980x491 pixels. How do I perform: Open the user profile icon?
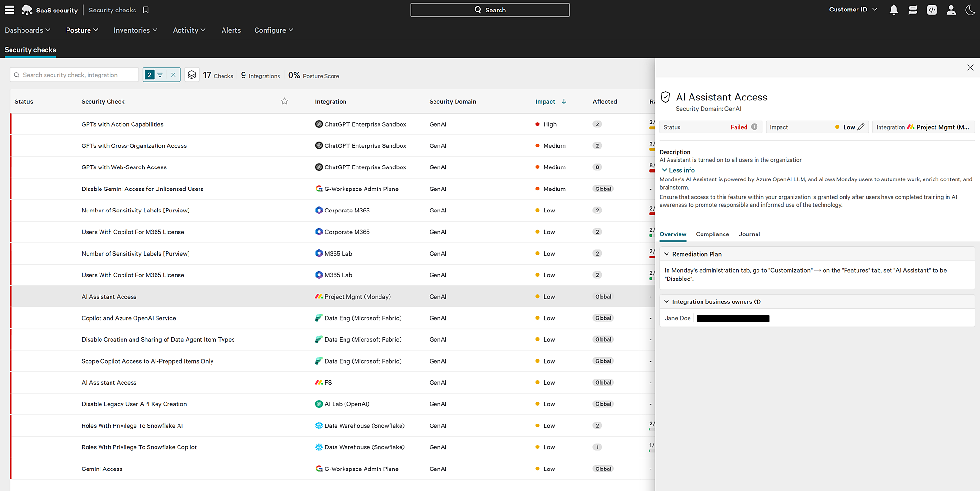click(x=951, y=10)
